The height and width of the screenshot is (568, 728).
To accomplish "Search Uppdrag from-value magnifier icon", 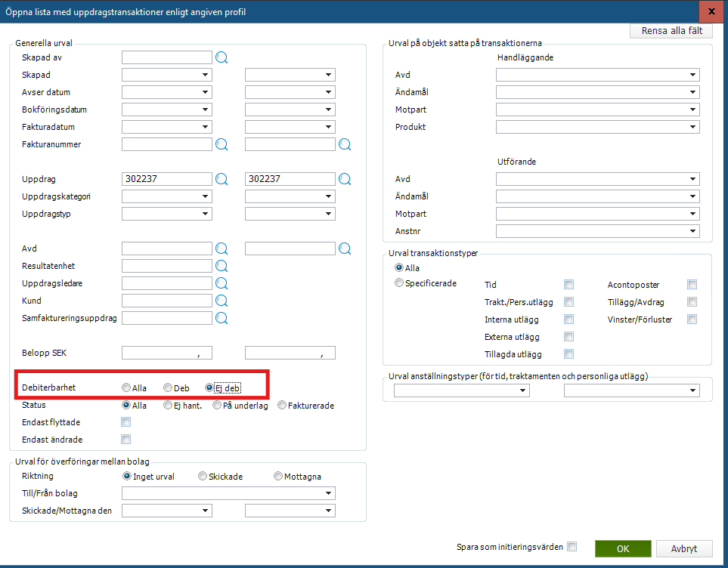I will [x=221, y=179].
